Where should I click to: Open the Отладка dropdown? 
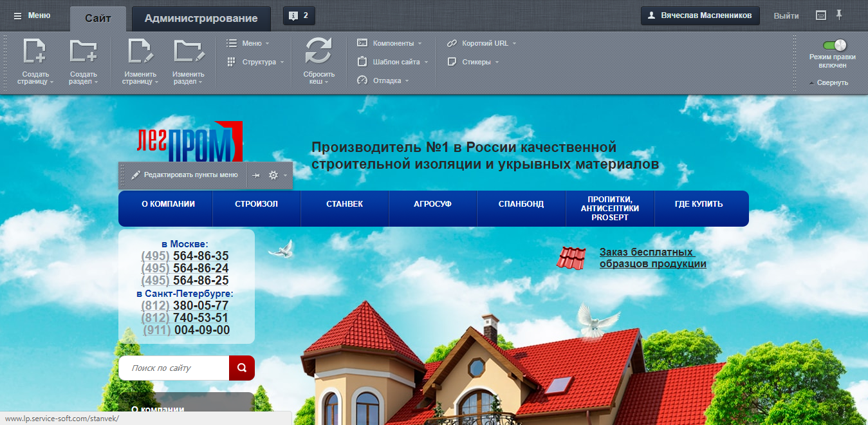click(x=383, y=80)
